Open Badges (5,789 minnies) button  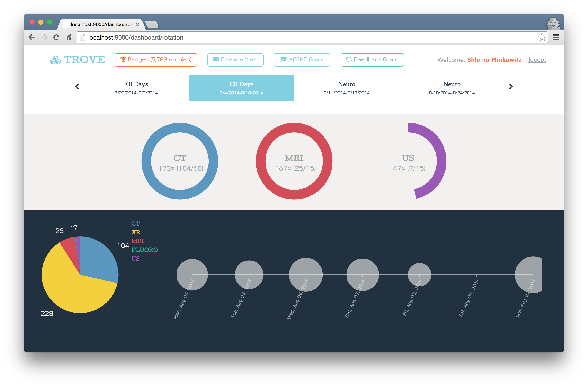click(x=156, y=60)
